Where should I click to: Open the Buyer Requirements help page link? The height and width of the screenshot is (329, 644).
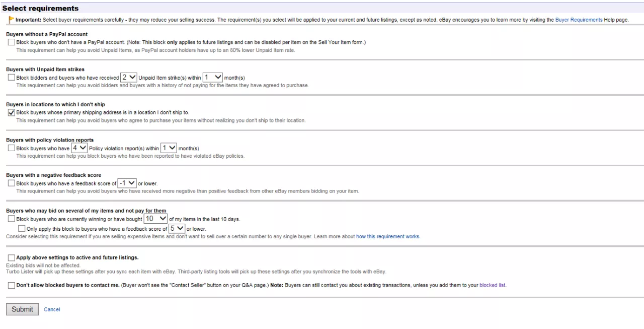[x=579, y=20]
